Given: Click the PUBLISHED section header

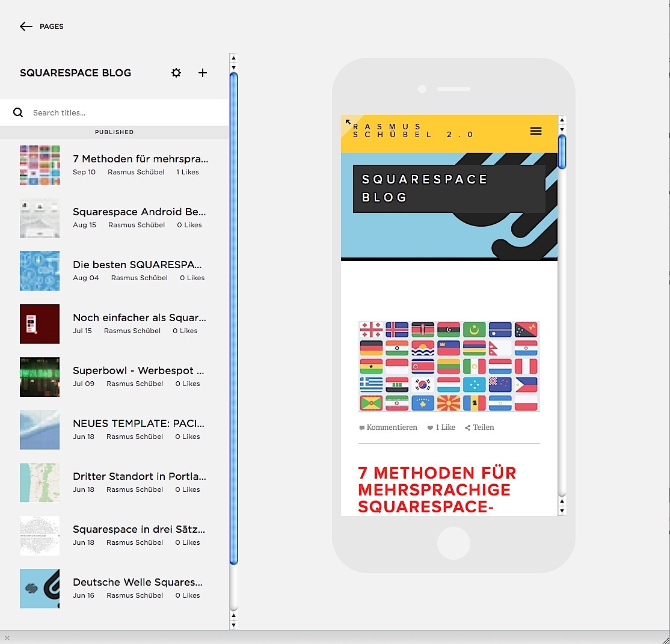Looking at the screenshot, I should 114,132.
